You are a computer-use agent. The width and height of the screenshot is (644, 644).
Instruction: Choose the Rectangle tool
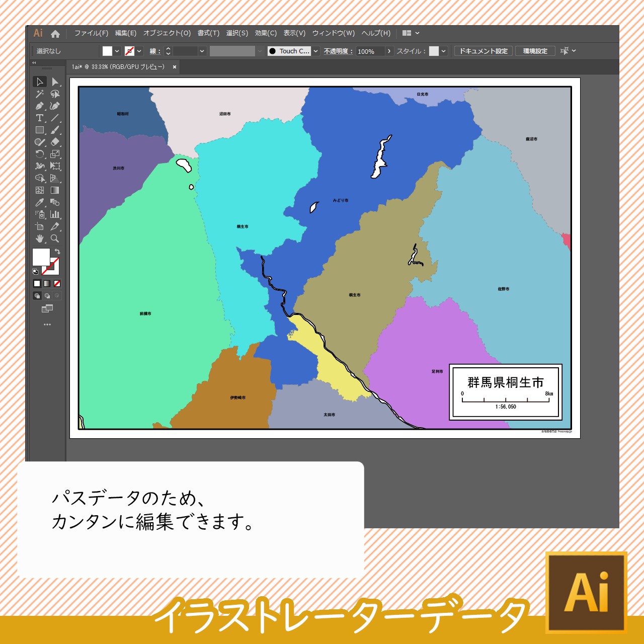[40, 130]
